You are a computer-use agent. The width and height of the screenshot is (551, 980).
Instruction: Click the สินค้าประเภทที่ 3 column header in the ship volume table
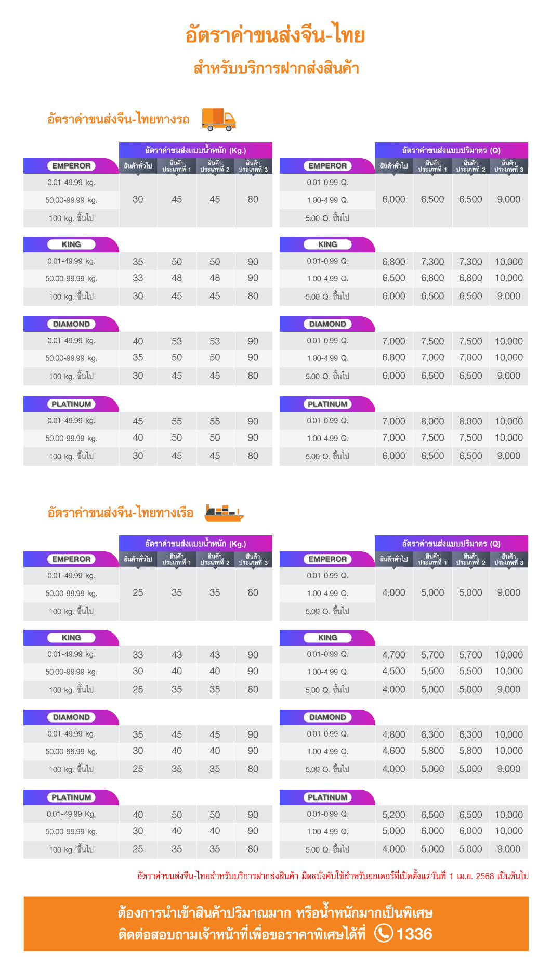tap(509, 559)
